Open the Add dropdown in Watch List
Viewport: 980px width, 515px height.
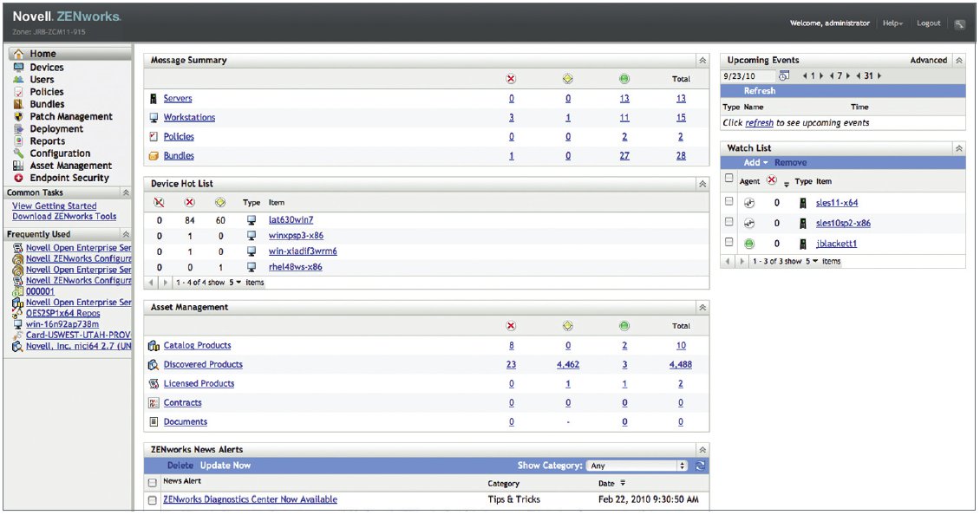pyautogui.click(x=755, y=162)
